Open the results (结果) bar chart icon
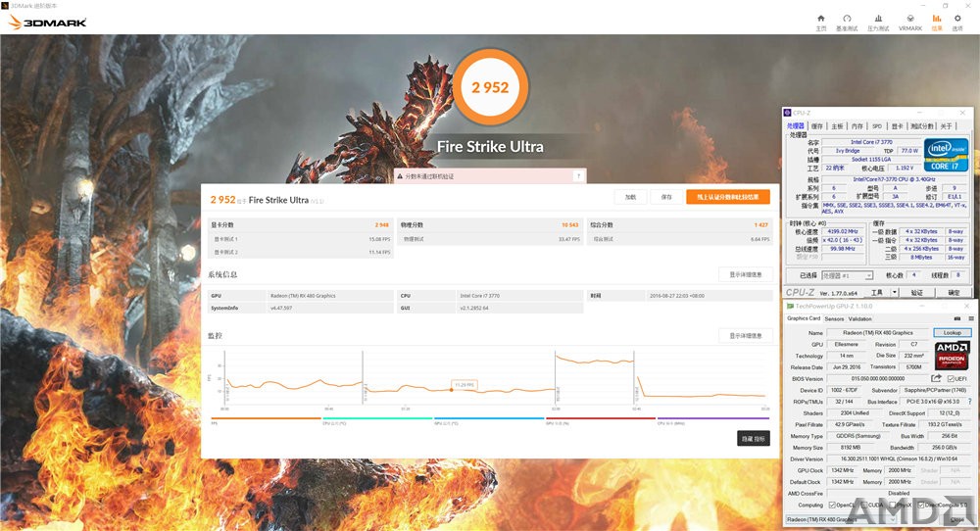 coord(937,19)
